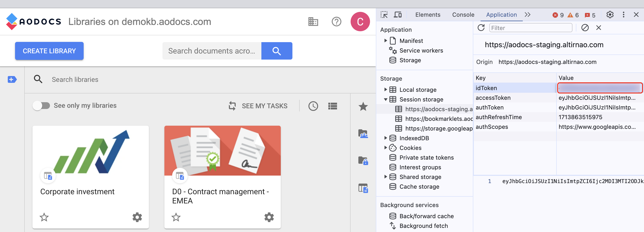Click SEE MY TASKS button
The image size is (644, 232).
pyautogui.click(x=258, y=106)
